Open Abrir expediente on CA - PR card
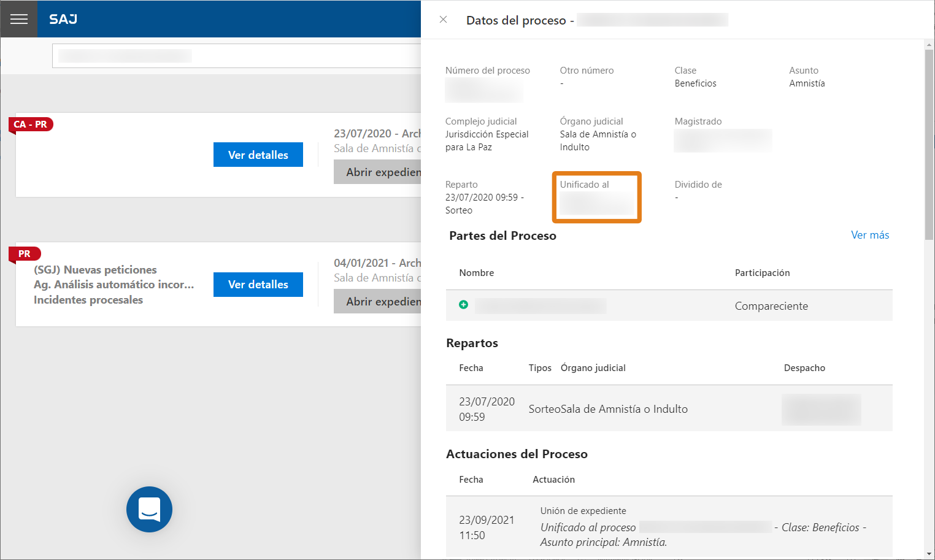 tap(377, 172)
